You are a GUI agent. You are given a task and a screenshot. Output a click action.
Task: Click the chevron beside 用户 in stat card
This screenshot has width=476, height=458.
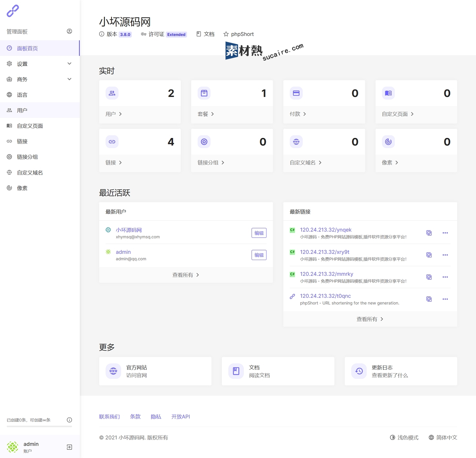click(x=120, y=114)
